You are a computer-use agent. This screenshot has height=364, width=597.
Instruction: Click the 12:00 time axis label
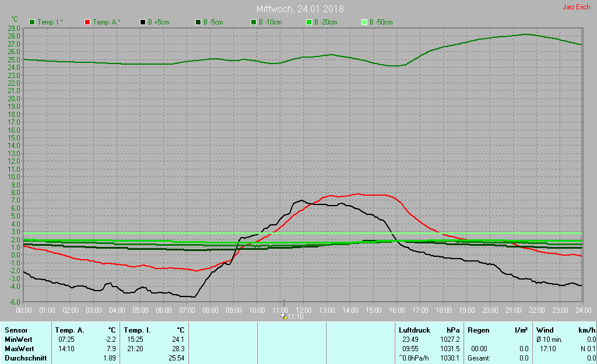[x=303, y=309]
